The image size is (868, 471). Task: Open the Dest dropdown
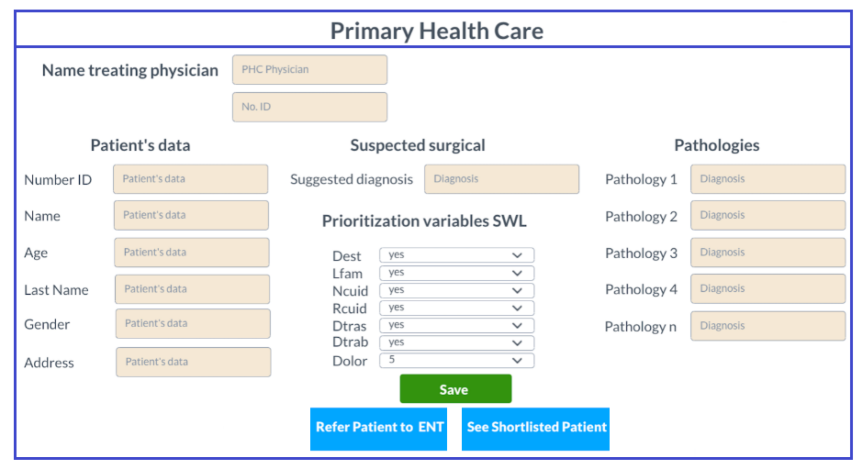[x=456, y=255]
